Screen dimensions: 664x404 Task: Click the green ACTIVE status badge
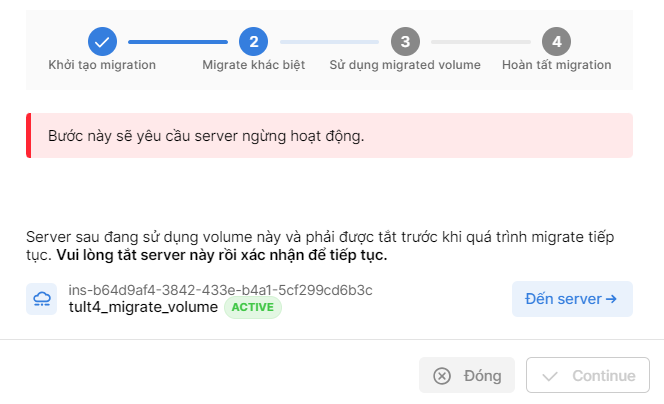(x=253, y=308)
